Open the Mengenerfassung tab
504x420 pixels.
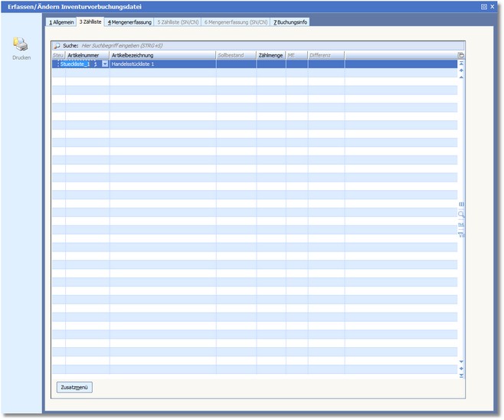(129, 22)
